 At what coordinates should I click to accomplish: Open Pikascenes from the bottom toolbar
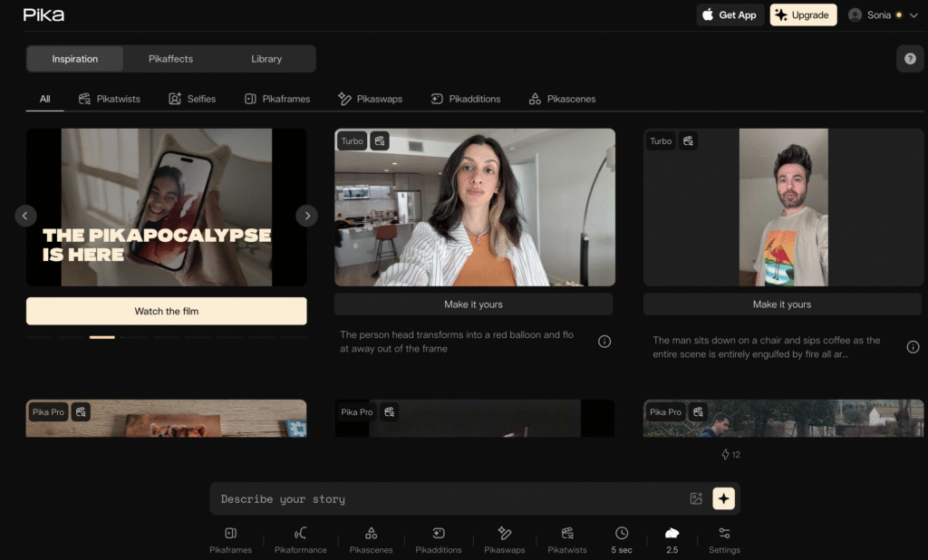click(371, 540)
